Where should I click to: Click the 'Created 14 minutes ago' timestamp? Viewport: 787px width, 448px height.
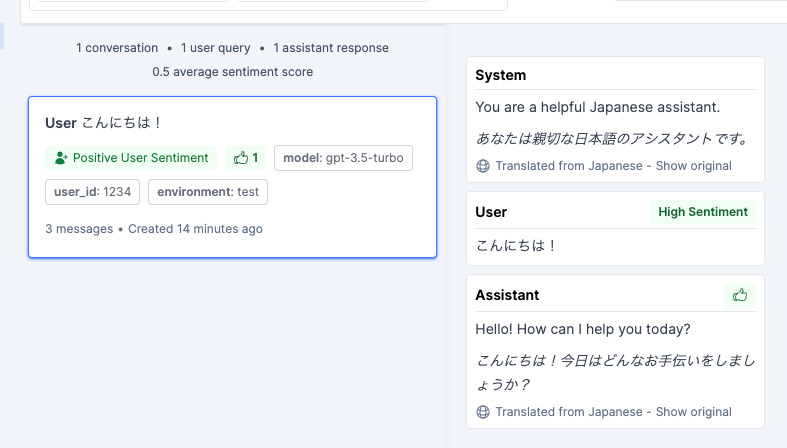pos(195,229)
